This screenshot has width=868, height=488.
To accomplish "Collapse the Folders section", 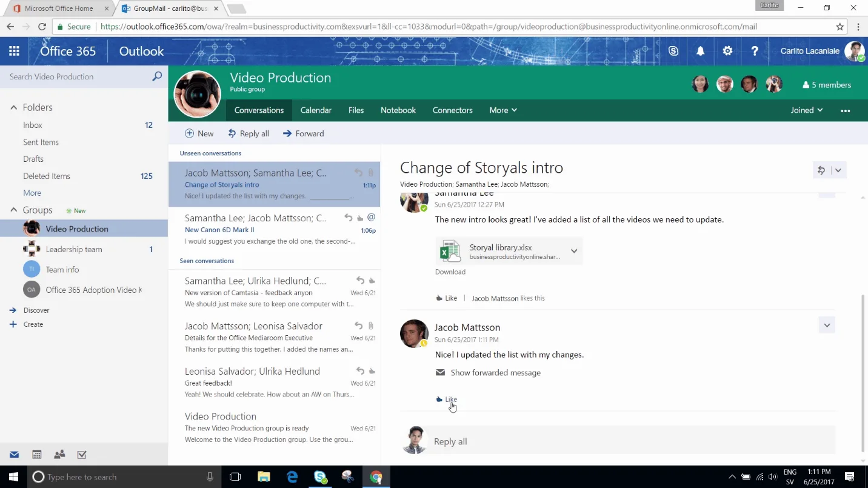I will [13, 107].
